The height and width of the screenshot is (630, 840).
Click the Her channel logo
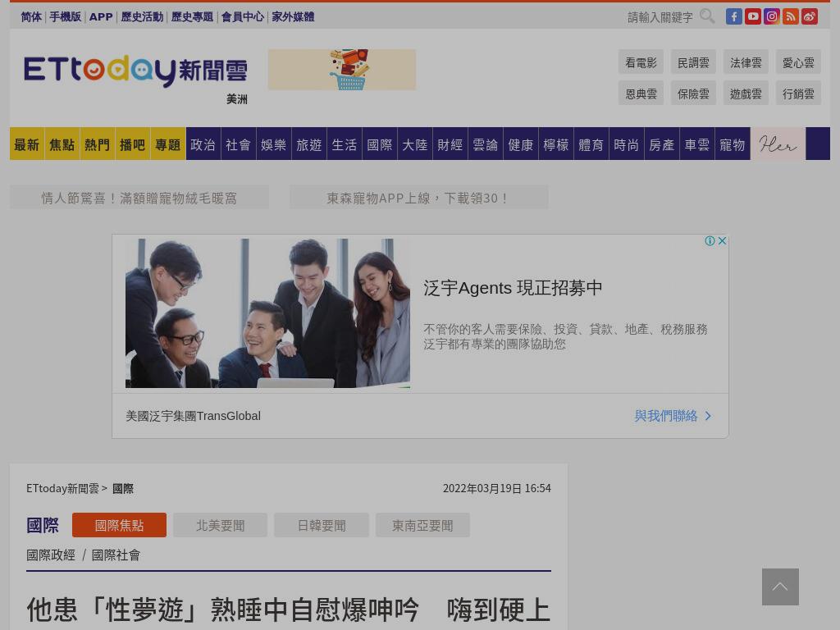click(778, 144)
